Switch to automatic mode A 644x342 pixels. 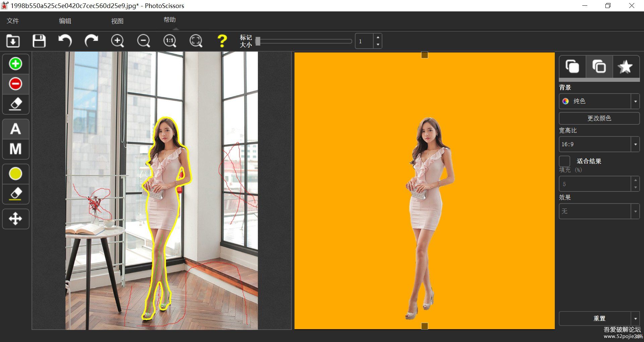click(x=15, y=129)
